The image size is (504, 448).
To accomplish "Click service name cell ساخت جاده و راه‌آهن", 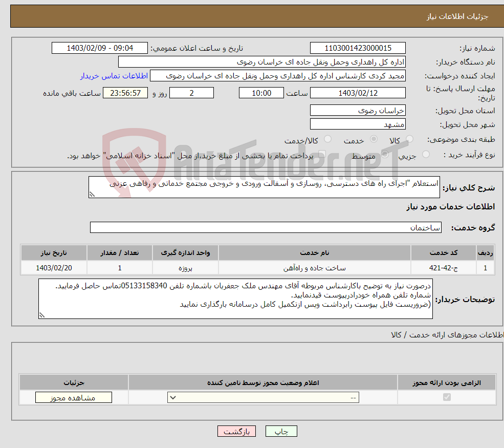I will pos(315,268).
